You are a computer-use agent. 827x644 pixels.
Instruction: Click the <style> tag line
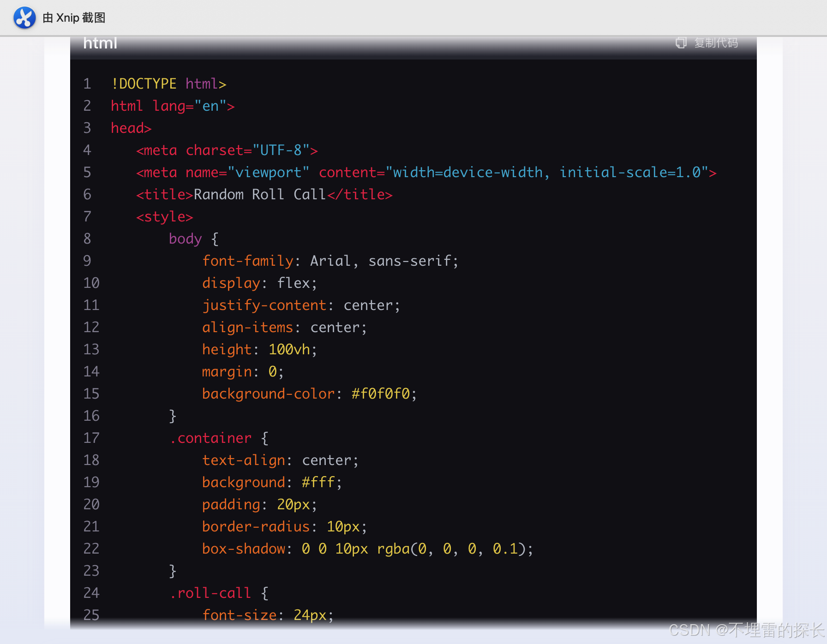click(165, 217)
